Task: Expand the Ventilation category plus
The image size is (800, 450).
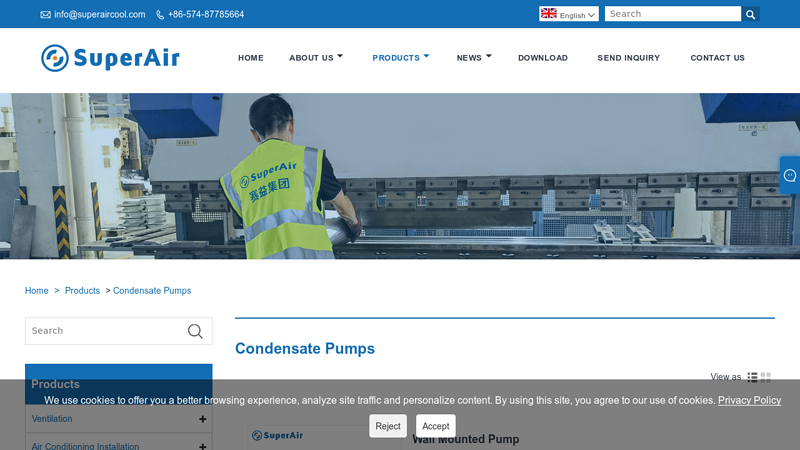Action: tap(203, 419)
